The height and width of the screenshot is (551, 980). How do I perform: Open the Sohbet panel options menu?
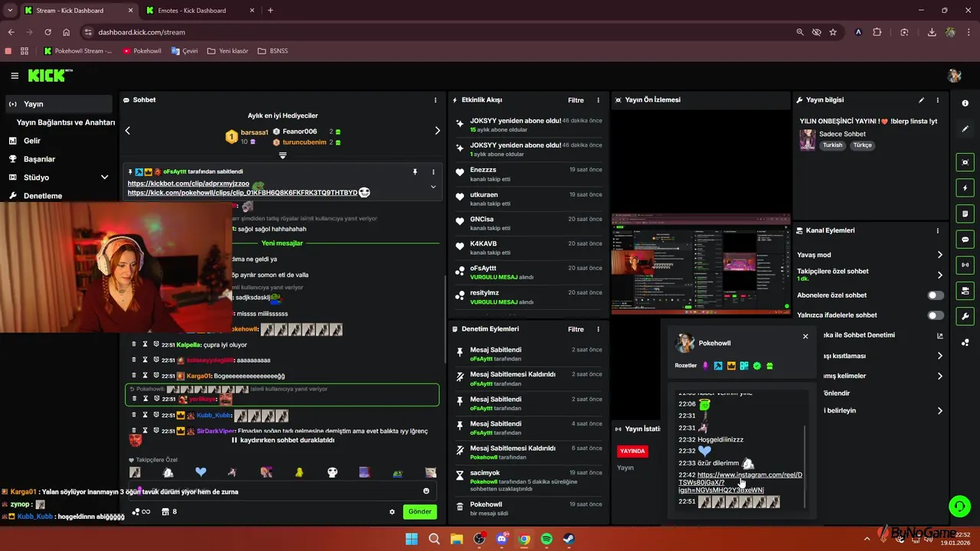pyautogui.click(x=436, y=100)
